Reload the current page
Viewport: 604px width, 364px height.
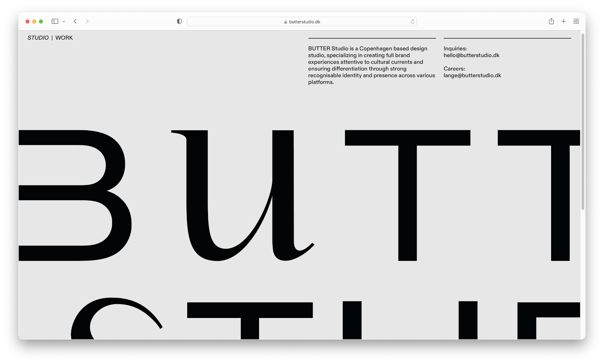click(x=413, y=22)
